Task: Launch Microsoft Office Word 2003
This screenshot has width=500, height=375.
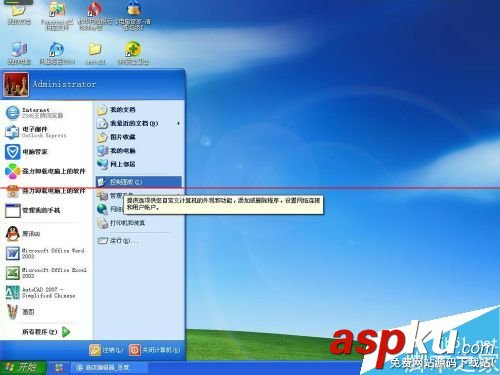Action: coord(46,253)
